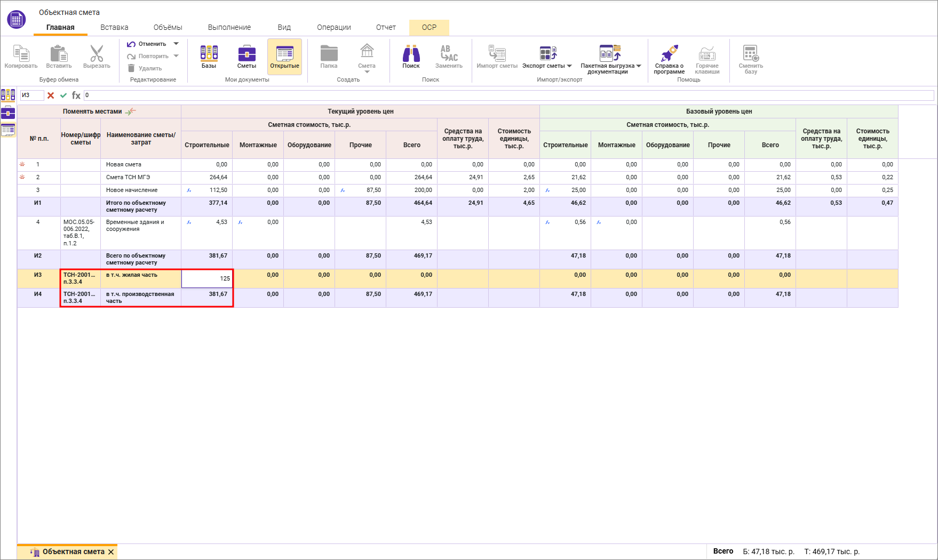938x560 pixels.
Task: Close the Объектная смета document tab
Action: (111, 552)
